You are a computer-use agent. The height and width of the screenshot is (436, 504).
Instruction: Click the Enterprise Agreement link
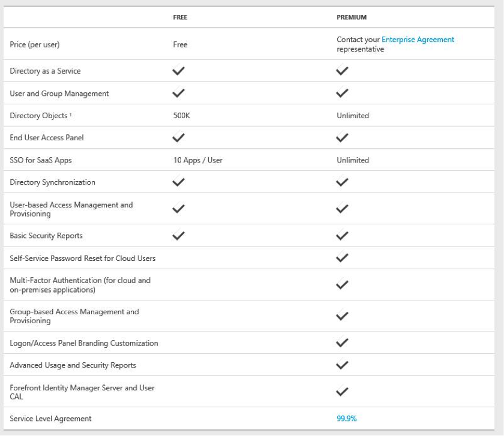(418, 40)
